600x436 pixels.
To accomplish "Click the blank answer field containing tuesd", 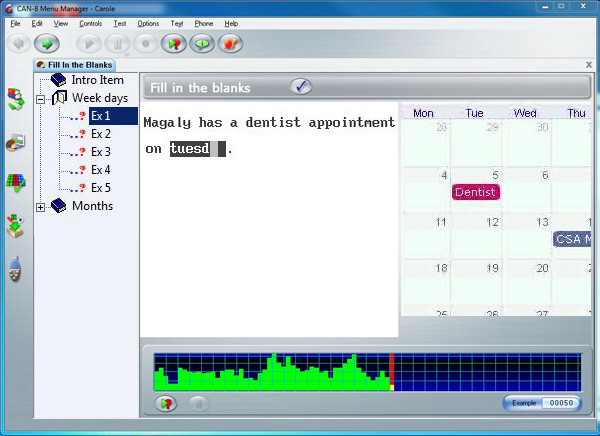I will coord(197,149).
